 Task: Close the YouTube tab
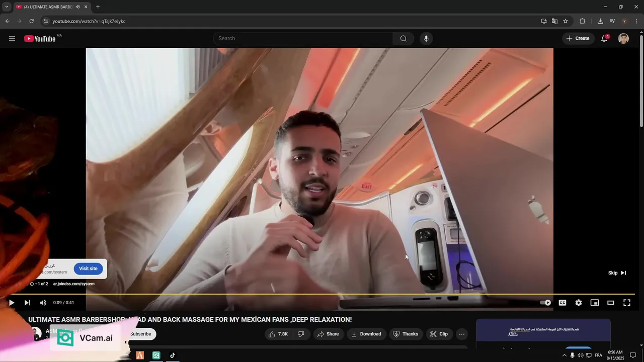click(x=86, y=7)
